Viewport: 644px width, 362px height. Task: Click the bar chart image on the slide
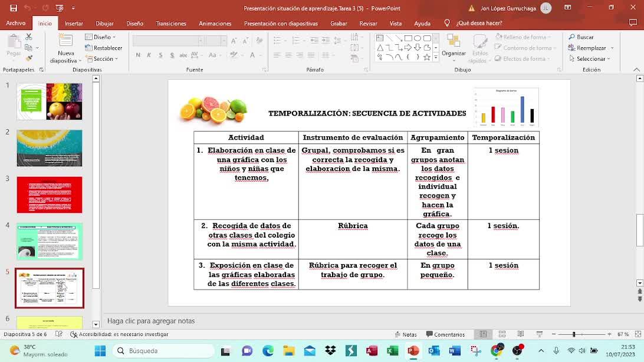[505, 107]
